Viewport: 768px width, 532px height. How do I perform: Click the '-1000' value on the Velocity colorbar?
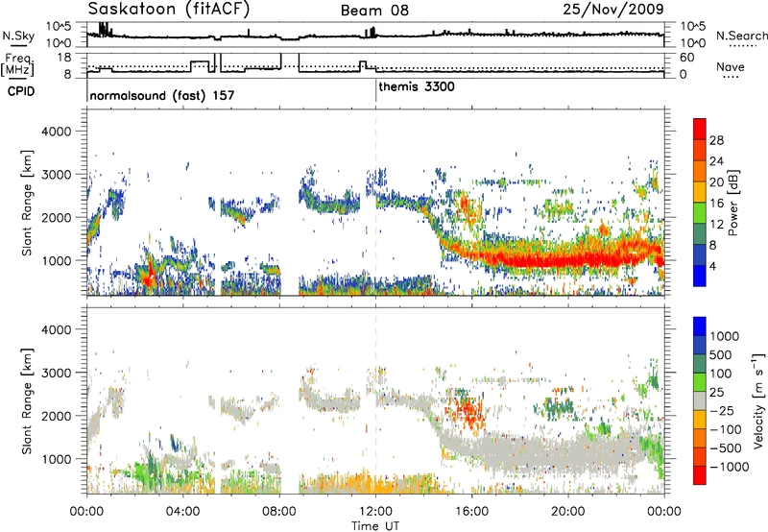(x=729, y=467)
